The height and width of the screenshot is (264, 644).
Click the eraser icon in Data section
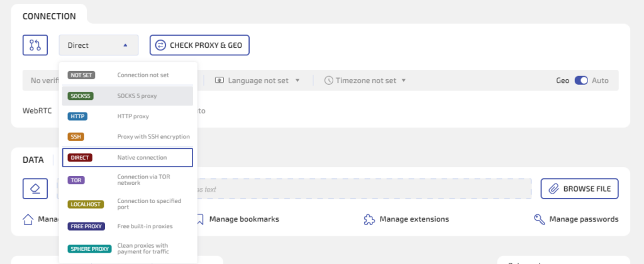[x=35, y=189]
